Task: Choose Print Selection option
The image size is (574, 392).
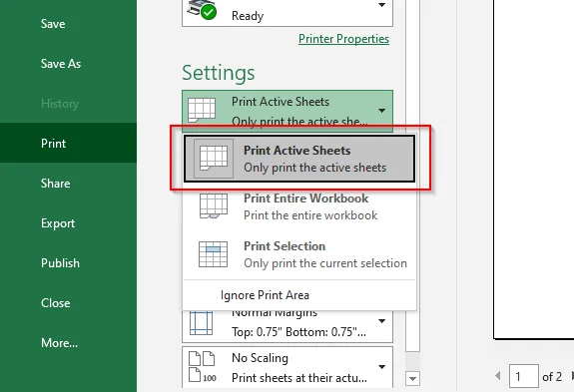Action: pyautogui.click(x=299, y=254)
